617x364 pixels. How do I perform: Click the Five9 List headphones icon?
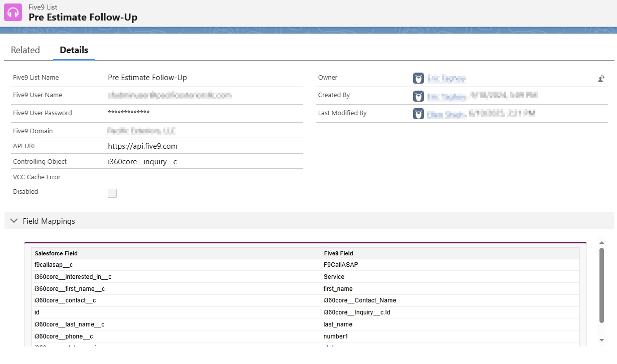point(13,13)
